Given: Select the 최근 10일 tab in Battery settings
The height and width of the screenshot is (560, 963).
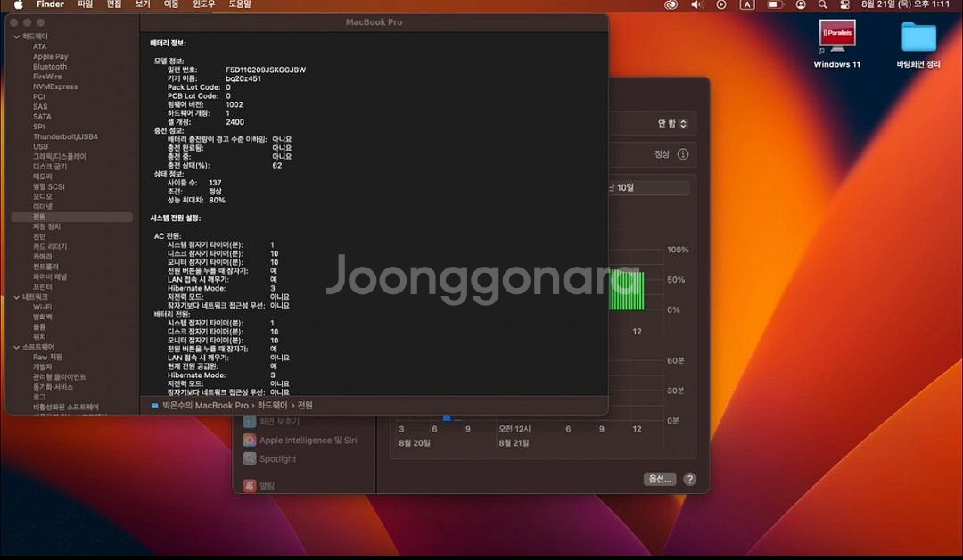Looking at the screenshot, I should 648,187.
